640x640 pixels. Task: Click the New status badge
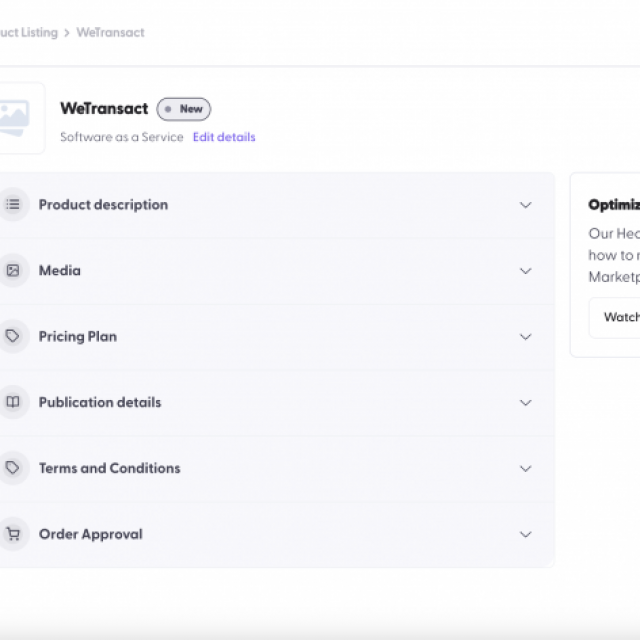click(184, 109)
